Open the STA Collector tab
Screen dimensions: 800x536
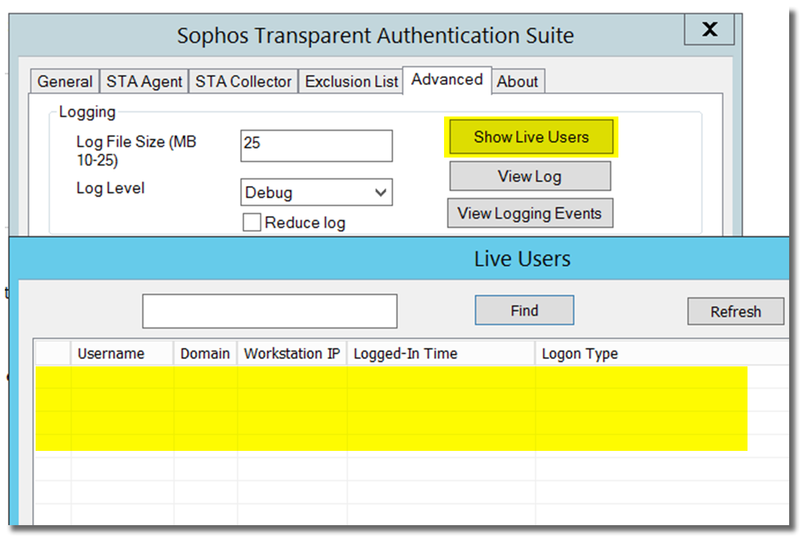(243, 82)
